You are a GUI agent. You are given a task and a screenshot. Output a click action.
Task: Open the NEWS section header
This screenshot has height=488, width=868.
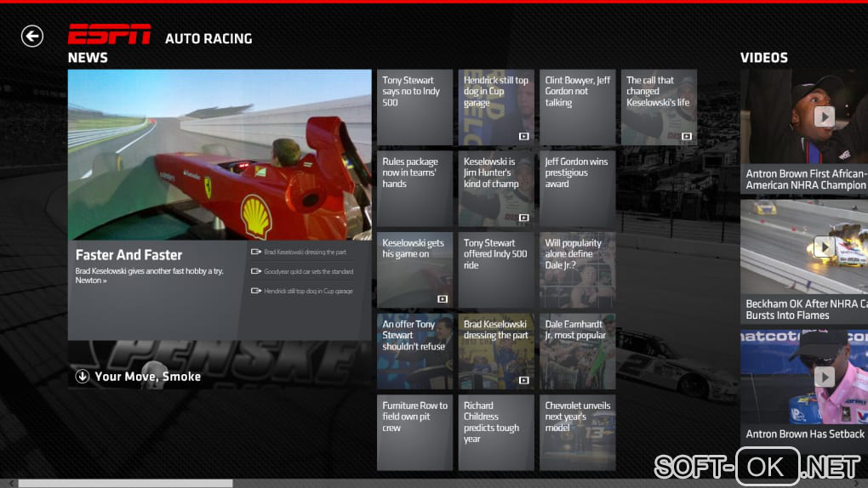coord(88,58)
